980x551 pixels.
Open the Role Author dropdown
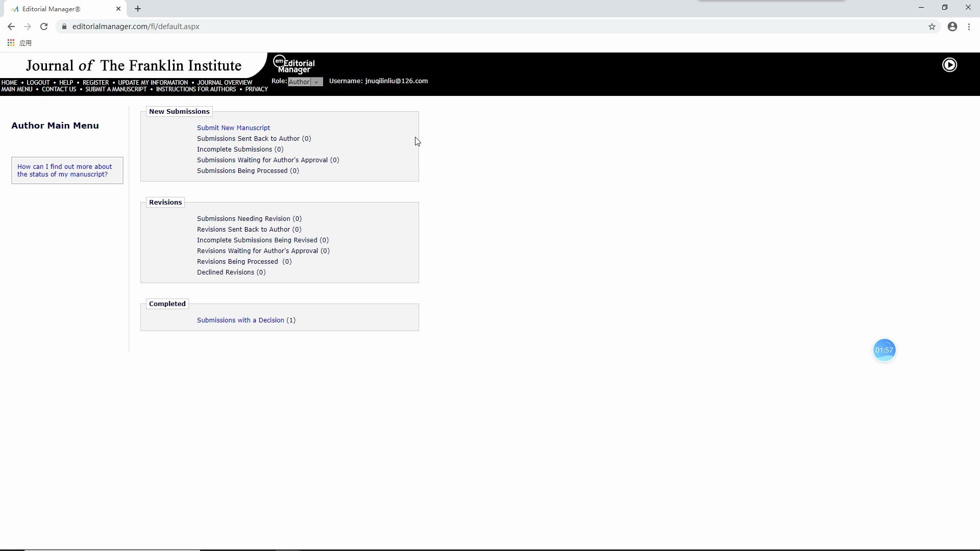[x=305, y=82]
